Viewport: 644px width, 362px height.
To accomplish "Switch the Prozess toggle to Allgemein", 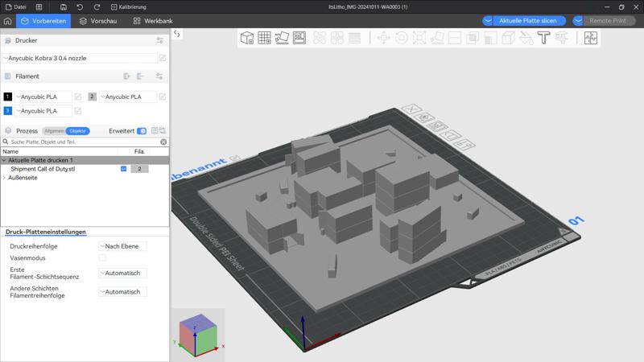I will [x=54, y=131].
